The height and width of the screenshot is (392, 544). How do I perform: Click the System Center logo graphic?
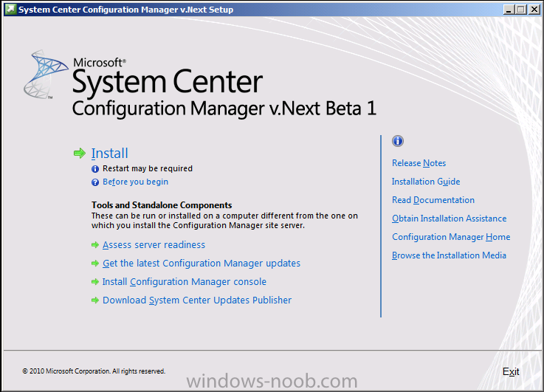tap(46, 75)
